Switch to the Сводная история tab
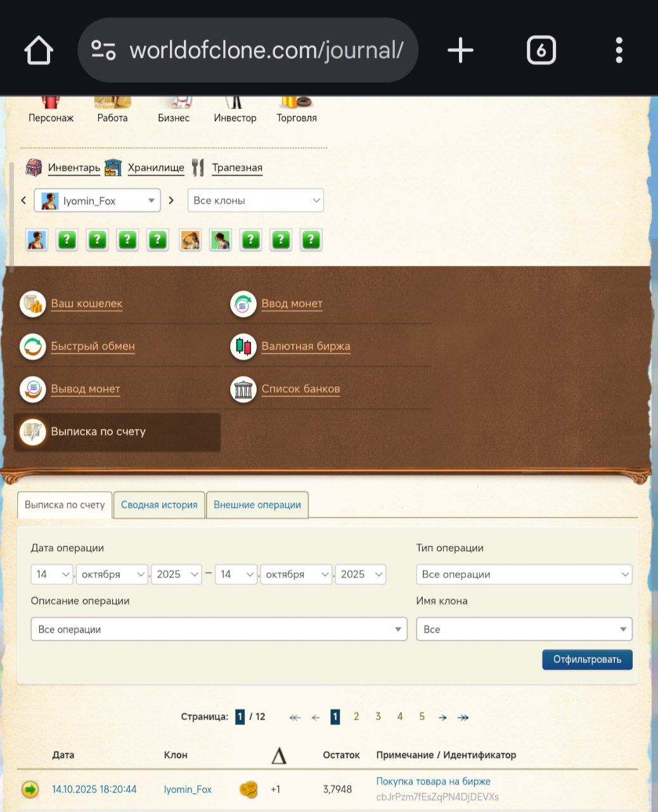658x812 pixels. (x=159, y=505)
